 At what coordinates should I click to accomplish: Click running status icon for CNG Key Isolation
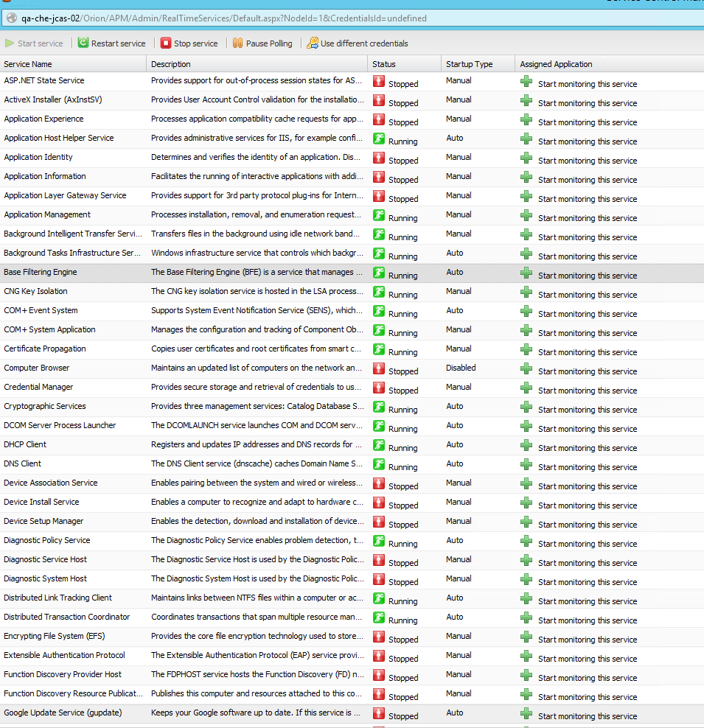379,292
